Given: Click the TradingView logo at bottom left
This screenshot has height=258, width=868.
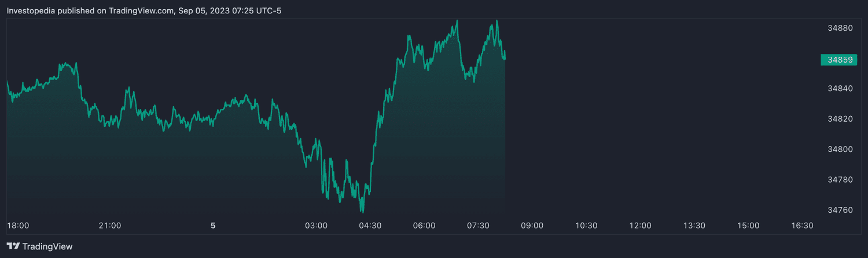Looking at the screenshot, I should click(39, 246).
